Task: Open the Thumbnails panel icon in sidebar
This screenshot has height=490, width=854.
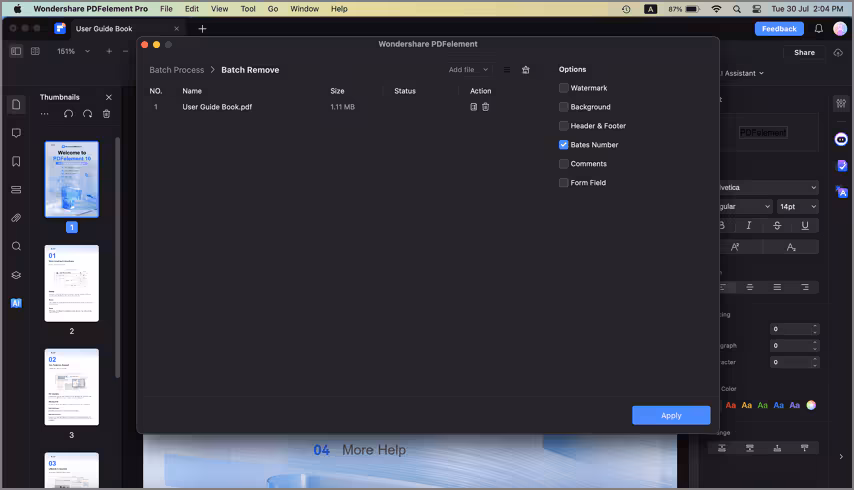Action: coord(16,105)
